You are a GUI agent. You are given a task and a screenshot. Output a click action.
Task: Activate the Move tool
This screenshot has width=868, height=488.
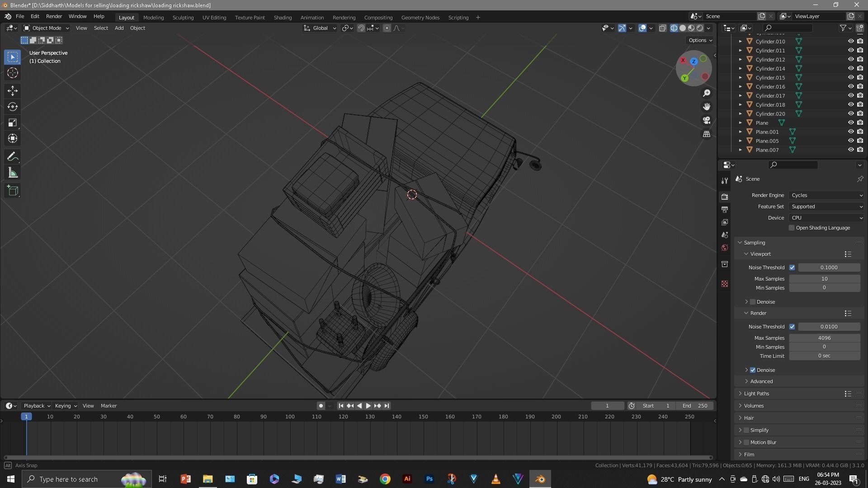pyautogui.click(x=13, y=91)
